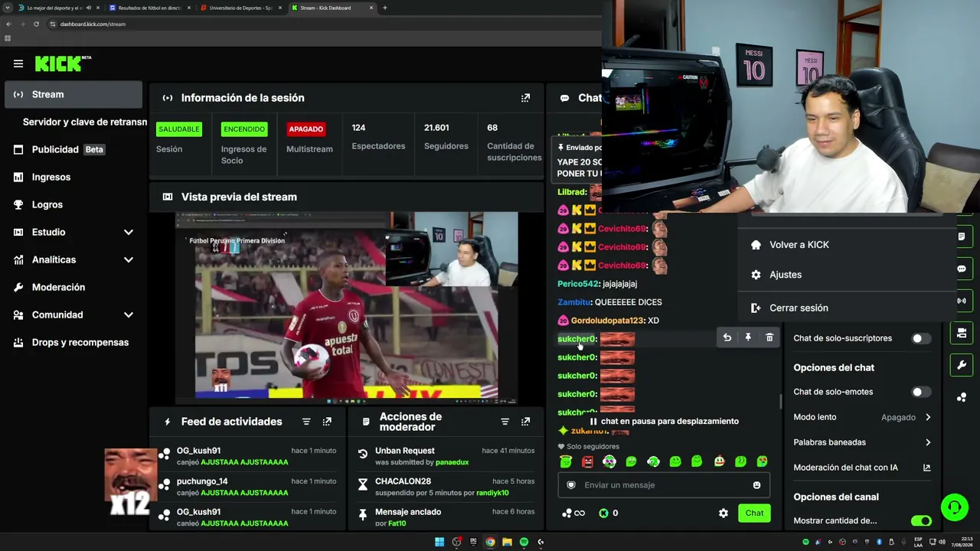
Task: Open Ingresos in the sidebar
Action: point(73,177)
